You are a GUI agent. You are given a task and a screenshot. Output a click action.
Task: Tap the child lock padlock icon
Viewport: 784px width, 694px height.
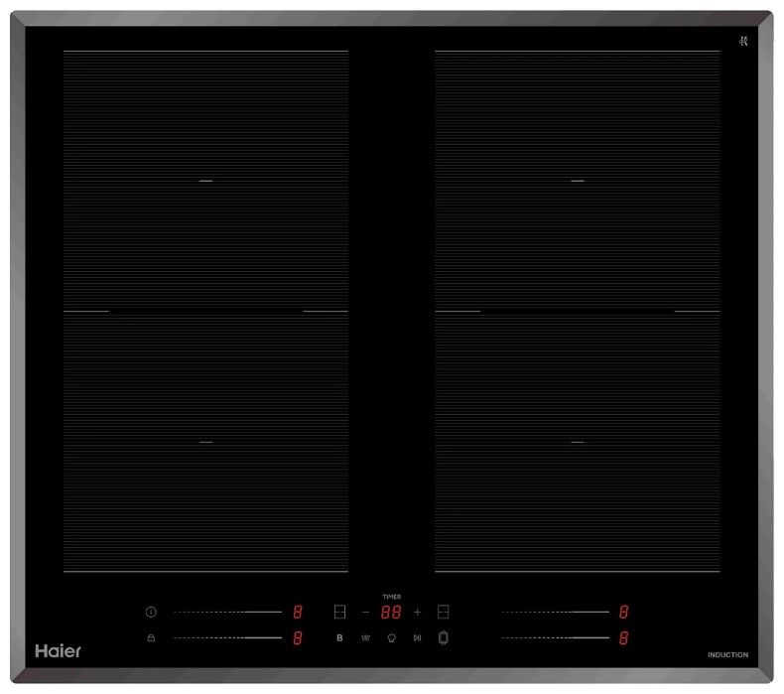tap(151, 637)
